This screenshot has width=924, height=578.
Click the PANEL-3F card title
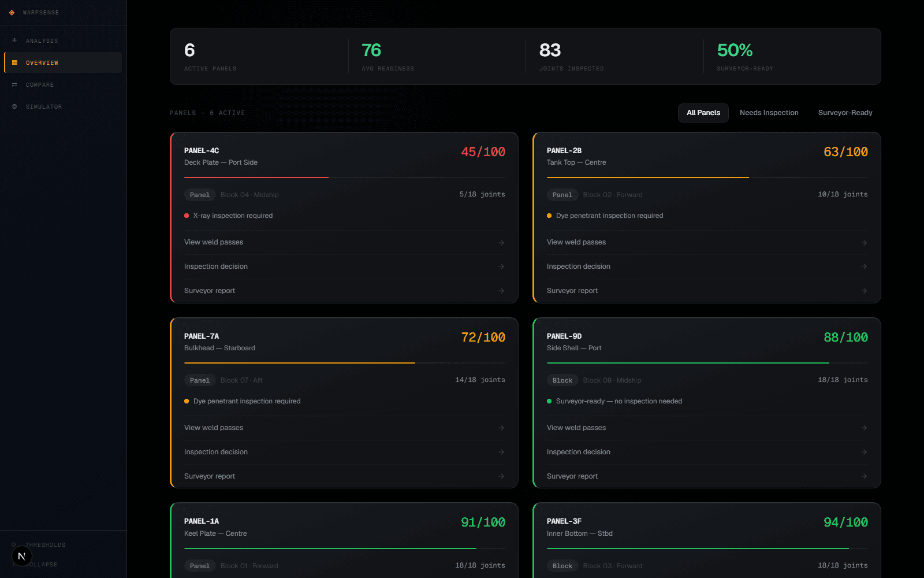click(564, 521)
